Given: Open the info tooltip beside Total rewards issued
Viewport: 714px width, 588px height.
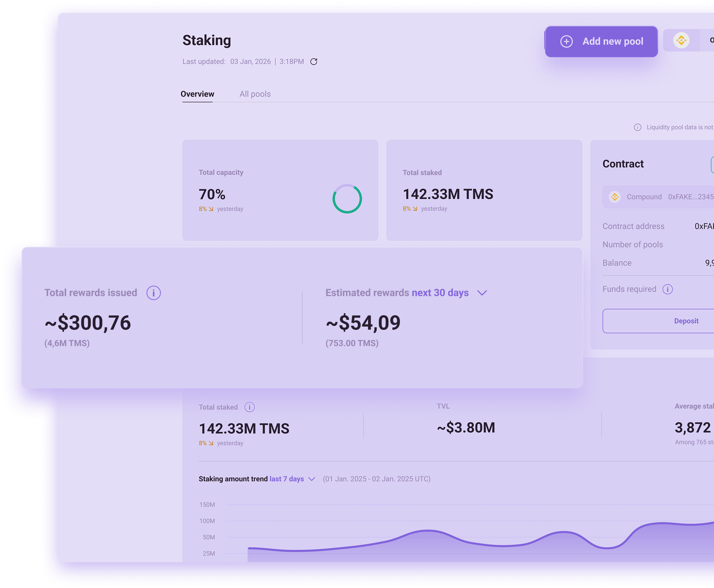Looking at the screenshot, I should coord(153,293).
